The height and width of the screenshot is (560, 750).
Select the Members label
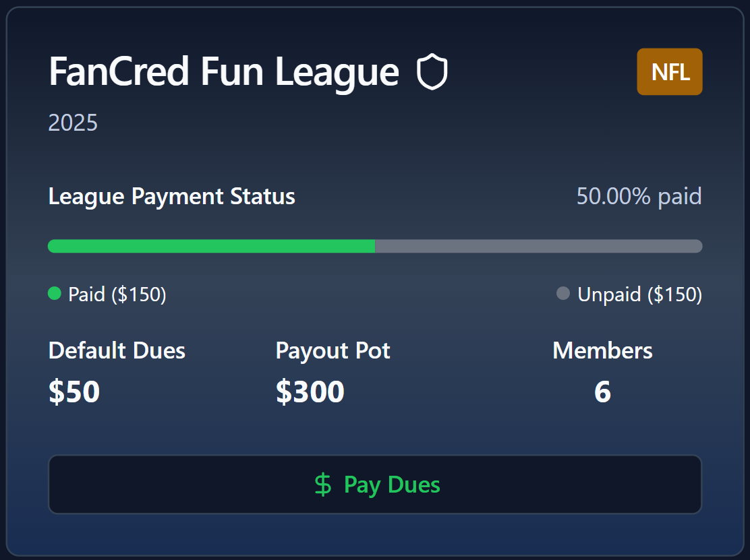coord(602,350)
